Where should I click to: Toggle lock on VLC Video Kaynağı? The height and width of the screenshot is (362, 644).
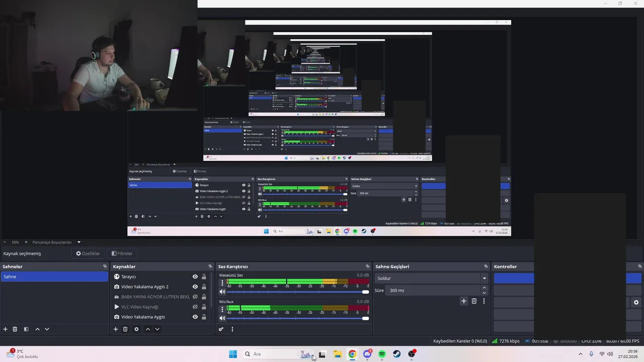coord(204,307)
